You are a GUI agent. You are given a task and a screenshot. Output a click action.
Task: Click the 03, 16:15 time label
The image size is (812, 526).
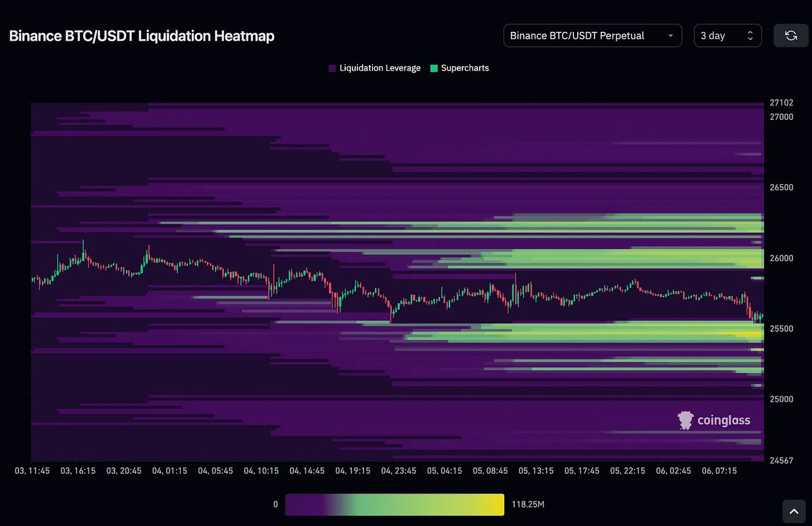tap(77, 470)
